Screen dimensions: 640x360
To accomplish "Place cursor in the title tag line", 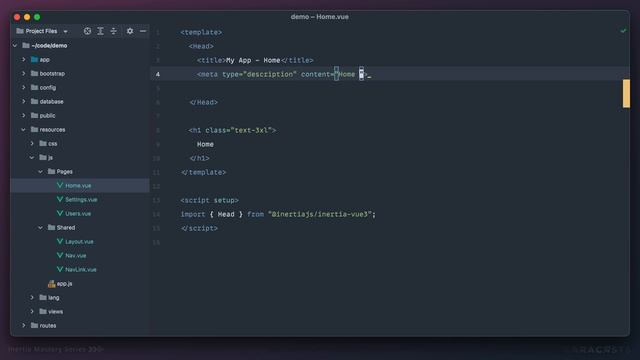I will [255, 60].
